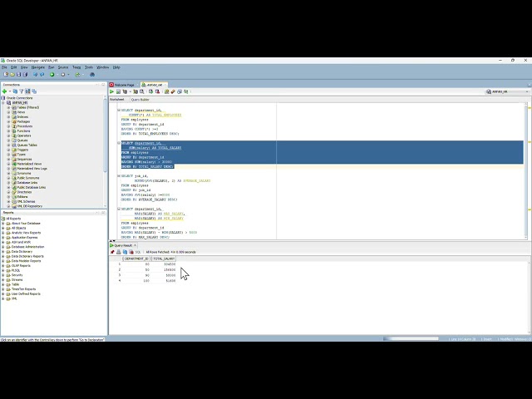
Task: Sort by TOTAL_SALARY column header
Action: pyautogui.click(x=164, y=259)
